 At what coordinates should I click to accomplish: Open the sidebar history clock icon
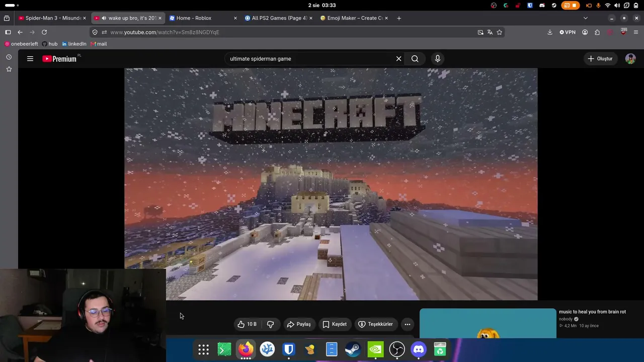9,57
